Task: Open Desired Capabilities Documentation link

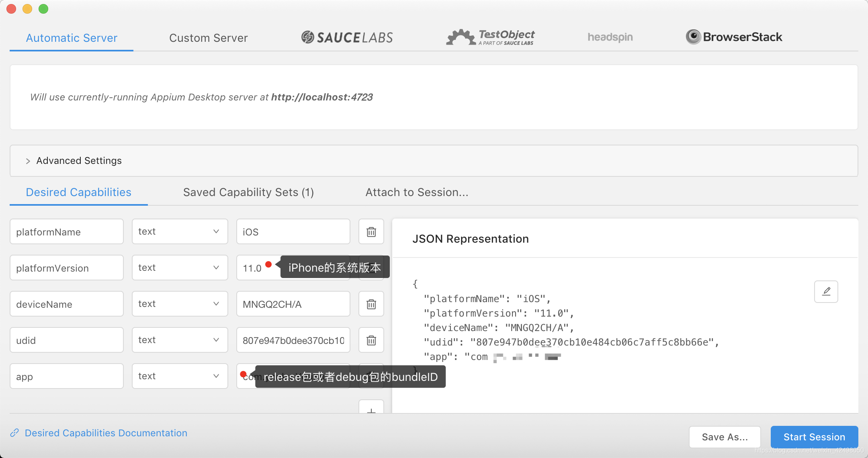Action: pos(106,433)
